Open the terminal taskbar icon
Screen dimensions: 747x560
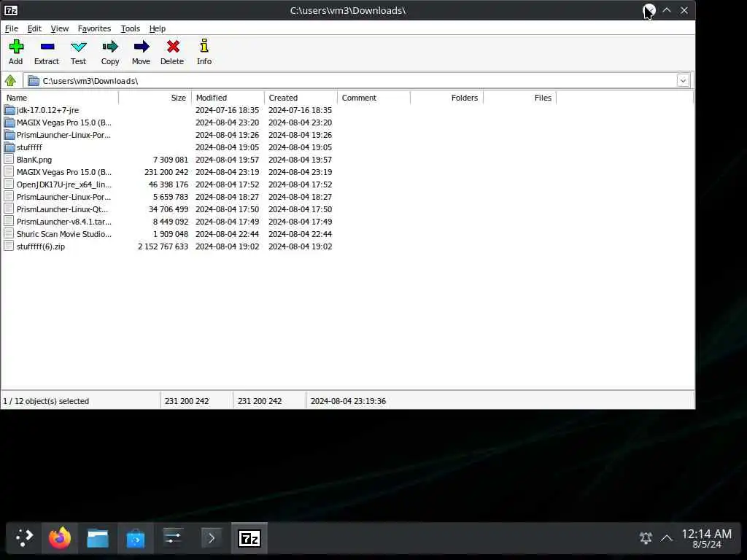[211, 539]
